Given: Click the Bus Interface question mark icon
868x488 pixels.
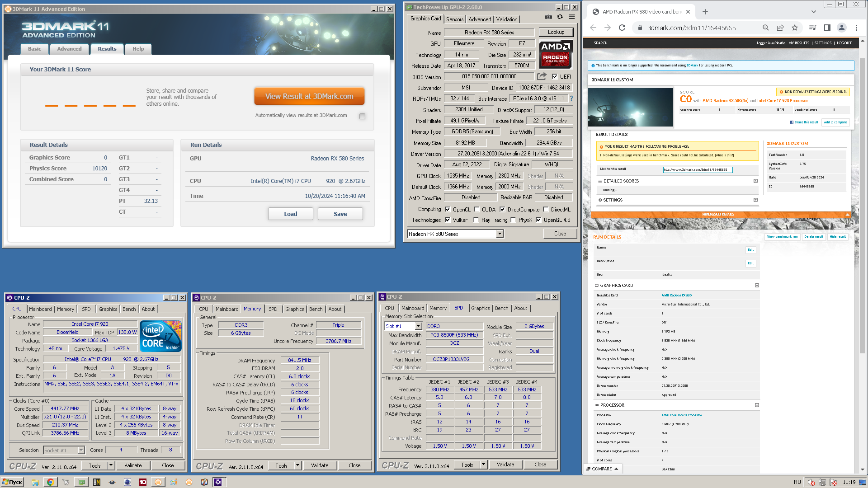Looking at the screenshot, I should (571, 99).
